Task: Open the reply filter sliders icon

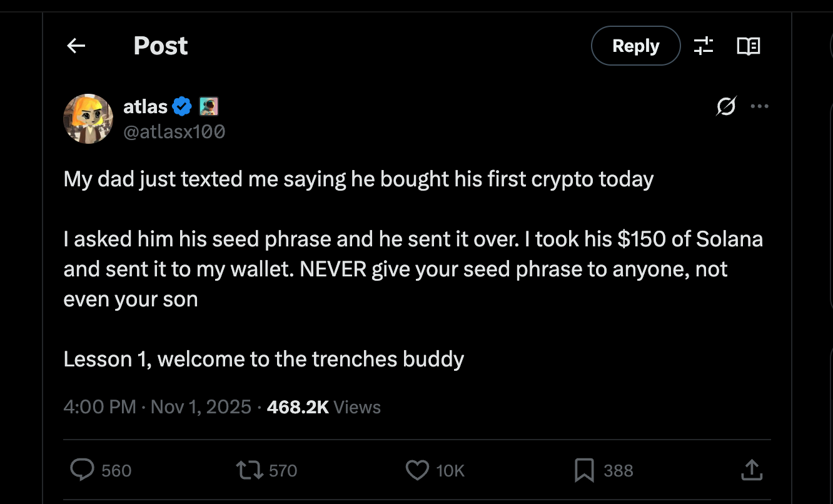Action: (704, 46)
